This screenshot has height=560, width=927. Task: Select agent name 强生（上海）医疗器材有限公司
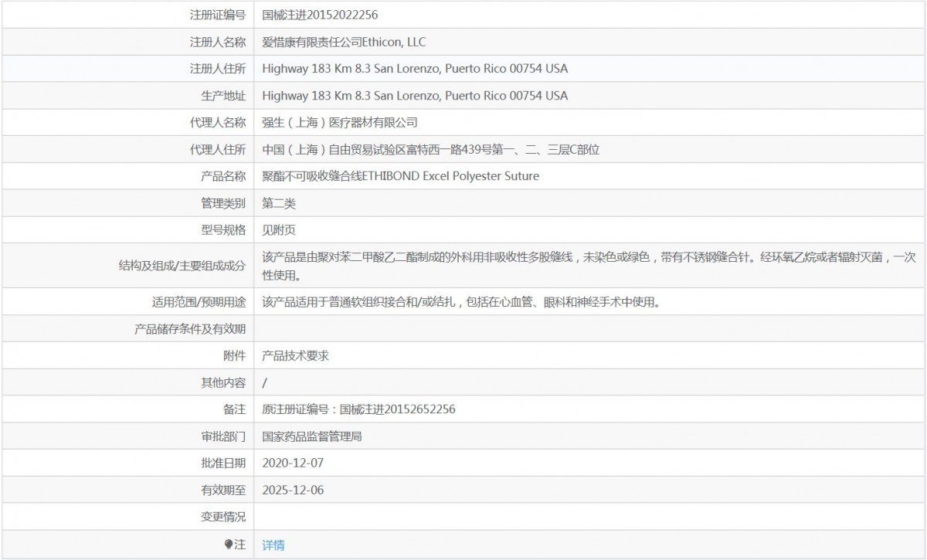[340, 122]
